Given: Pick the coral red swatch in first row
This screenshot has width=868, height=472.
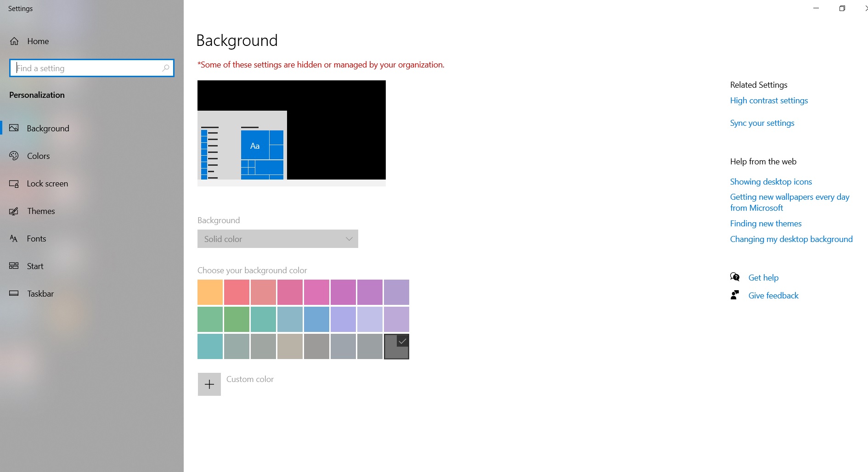Looking at the screenshot, I should click(x=237, y=292).
